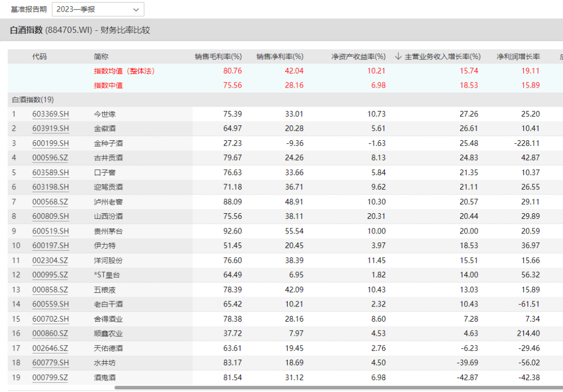
Task: Click the 代码 column header
Action: [x=40, y=56]
